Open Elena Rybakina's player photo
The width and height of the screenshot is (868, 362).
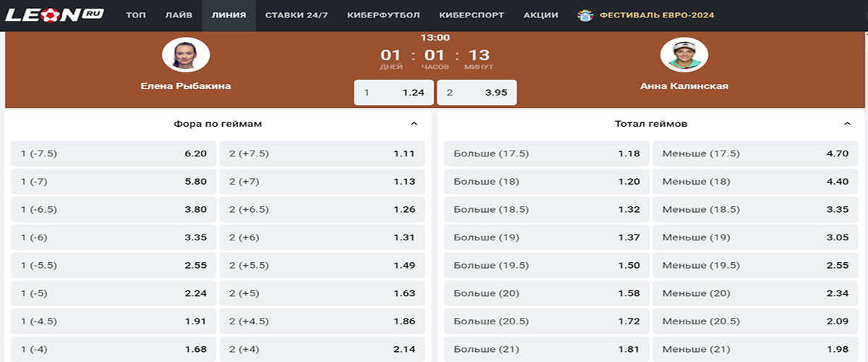[x=186, y=55]
